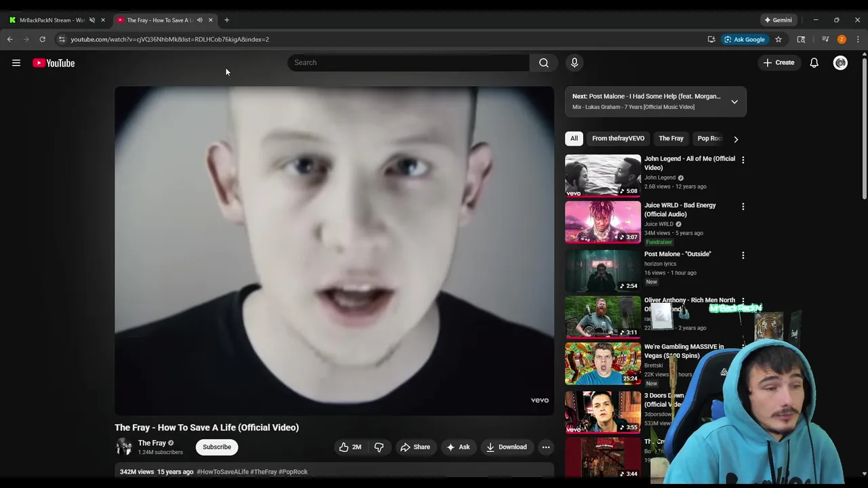Click the Create button
Screen dimensions: 868x488
pyautogui.click(x=778, y=62)
